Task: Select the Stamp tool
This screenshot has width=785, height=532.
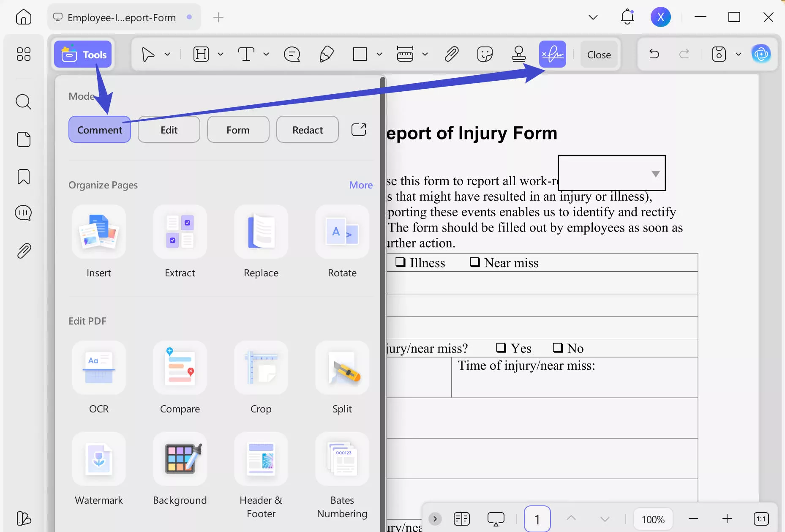Action: 518,54
